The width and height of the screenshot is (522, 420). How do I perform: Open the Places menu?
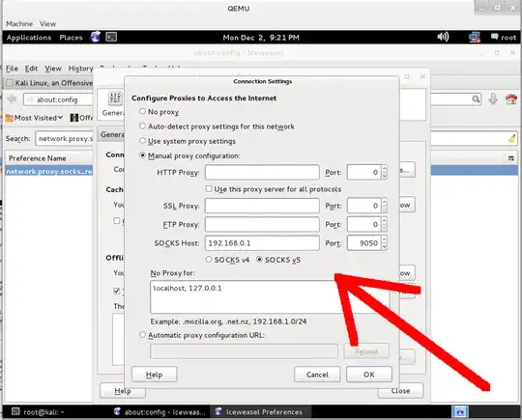(x=71, y=38)
